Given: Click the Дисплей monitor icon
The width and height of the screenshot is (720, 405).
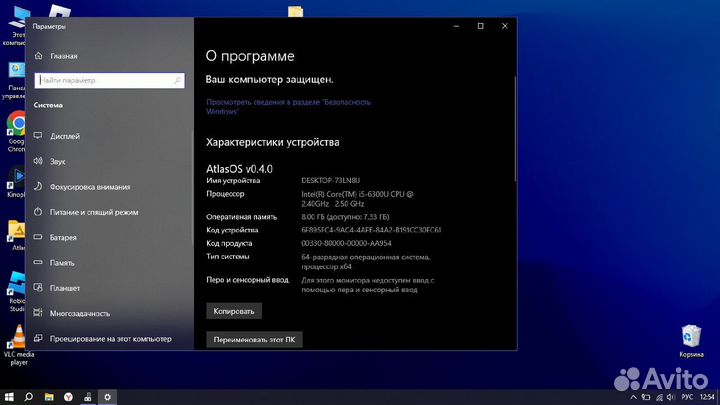Looking at the screenshot, I should click(x=38, y=135).
